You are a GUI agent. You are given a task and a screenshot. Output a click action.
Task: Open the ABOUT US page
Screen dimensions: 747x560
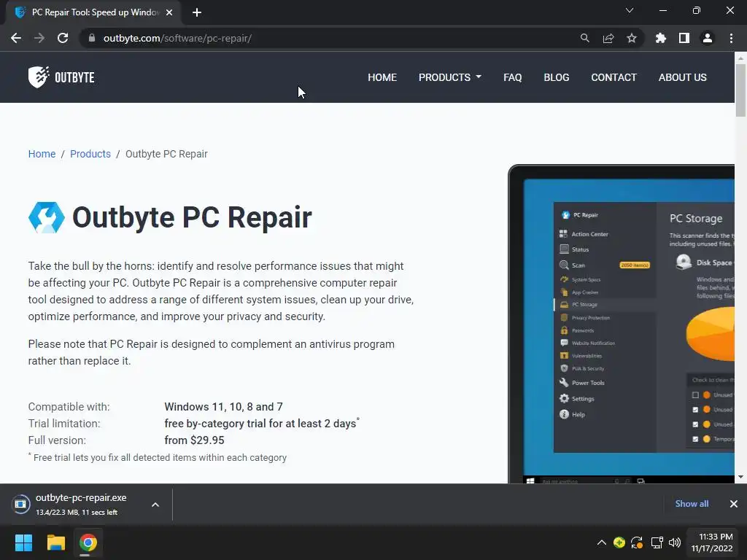pyautogui.click(x=682, y=77)
